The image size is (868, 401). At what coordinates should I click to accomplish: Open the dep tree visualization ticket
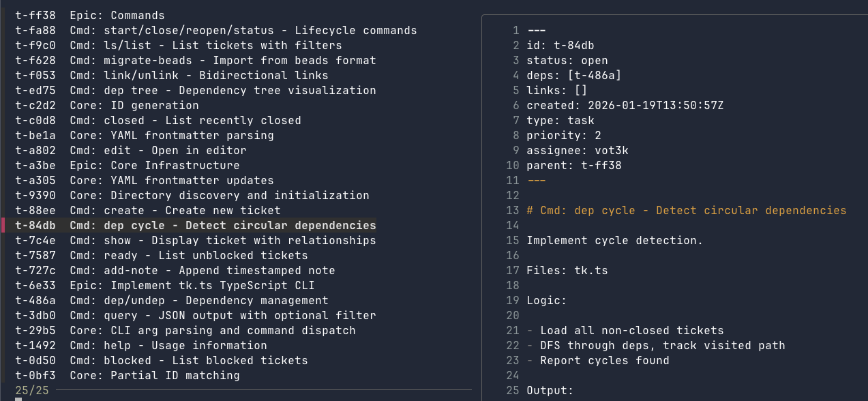(x=195, y=90)
